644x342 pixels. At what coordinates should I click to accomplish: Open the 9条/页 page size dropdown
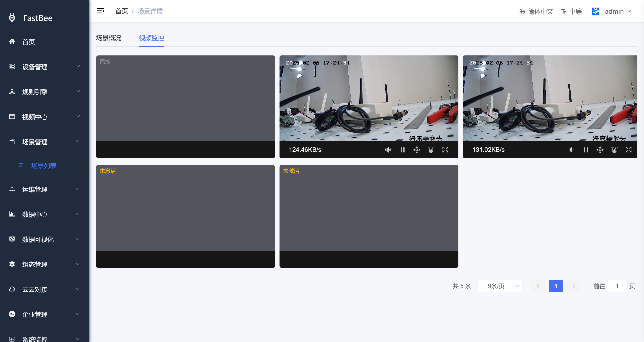point(500,286)
